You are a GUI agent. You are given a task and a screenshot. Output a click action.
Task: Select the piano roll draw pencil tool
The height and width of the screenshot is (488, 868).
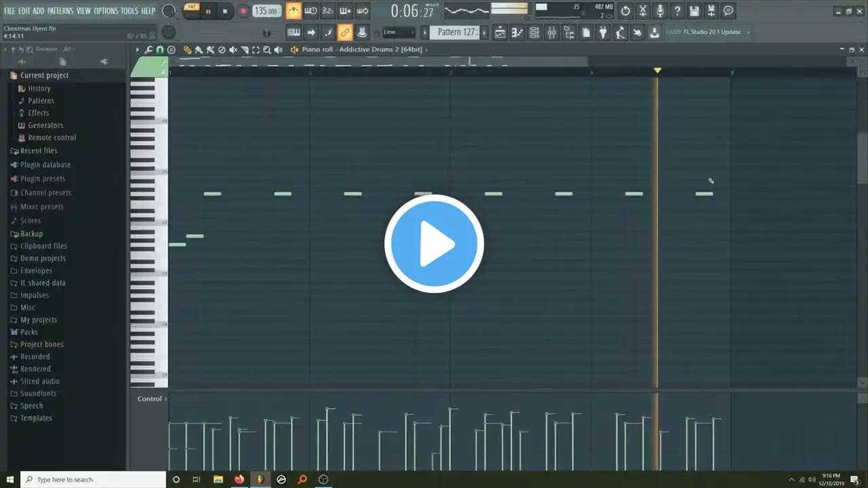(x=188, y=49)
